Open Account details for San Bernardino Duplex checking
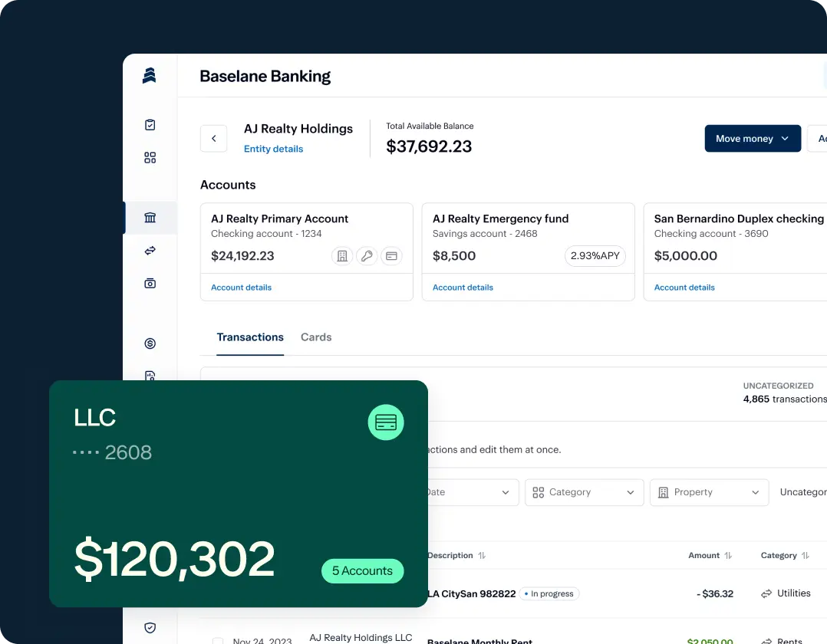 [684, 287]
